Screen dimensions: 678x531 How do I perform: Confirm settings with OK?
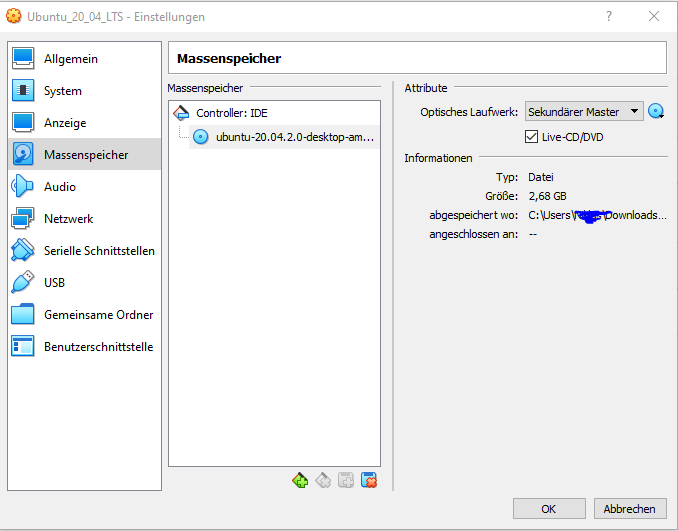(549, 509)
